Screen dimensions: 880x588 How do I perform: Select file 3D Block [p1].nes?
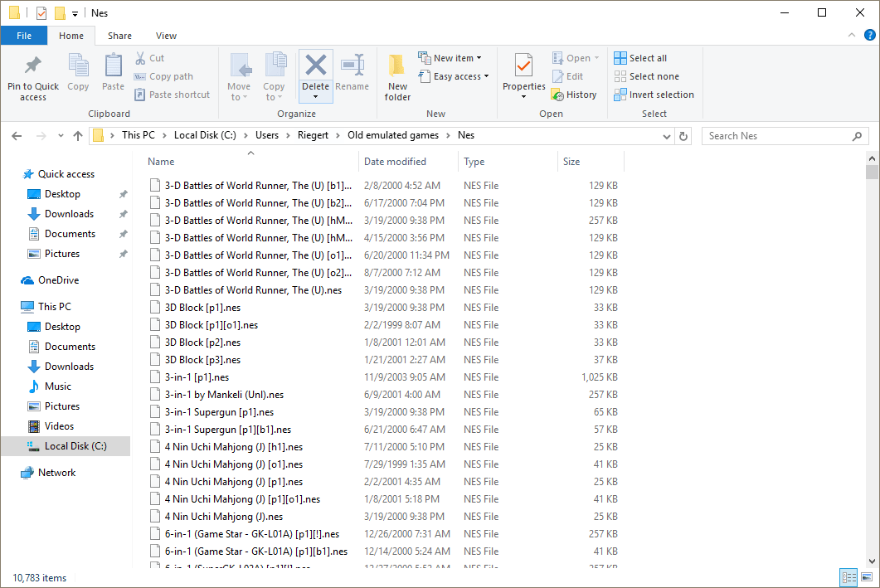(202, 308)
